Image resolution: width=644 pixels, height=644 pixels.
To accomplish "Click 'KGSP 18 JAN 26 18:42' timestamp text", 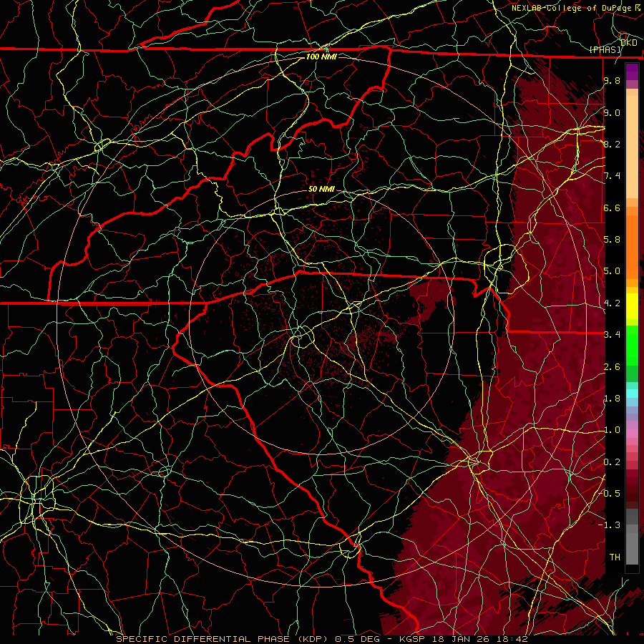I will pos(463,639).
